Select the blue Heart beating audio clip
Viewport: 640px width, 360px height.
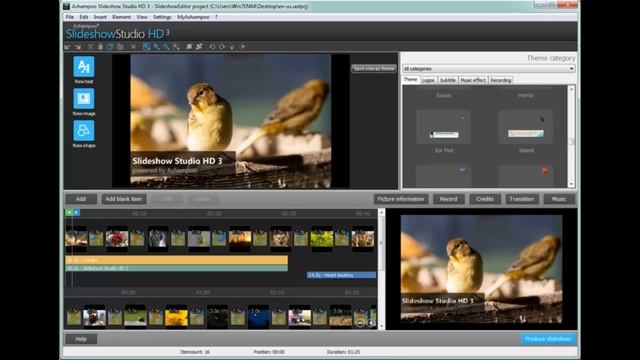[x=341, y=275]
